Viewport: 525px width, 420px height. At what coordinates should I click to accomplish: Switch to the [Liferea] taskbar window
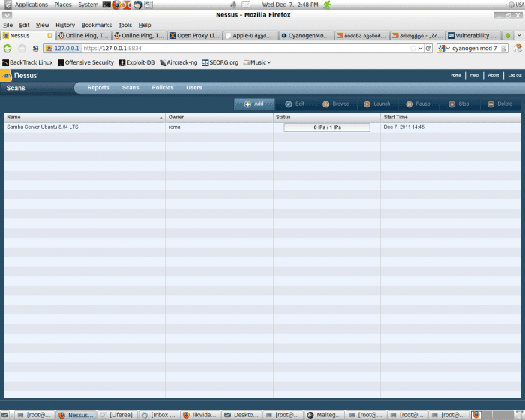pos(117,415)
